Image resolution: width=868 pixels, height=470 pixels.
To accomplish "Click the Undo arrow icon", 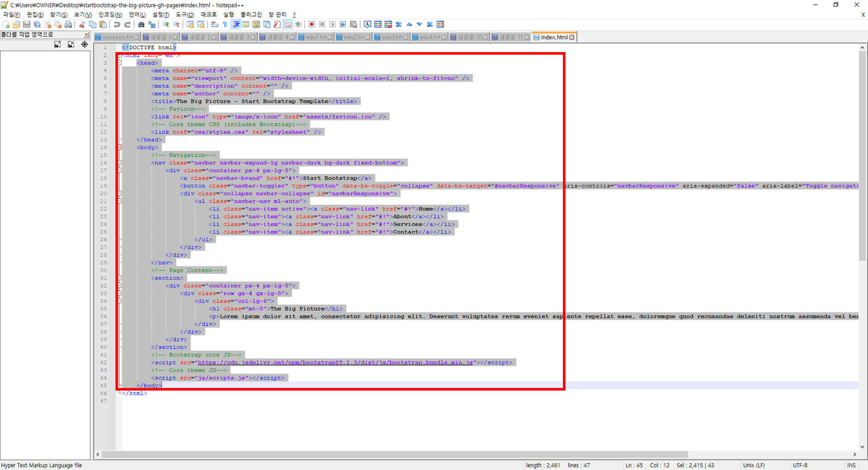I will pyautogui.click(x=117, y=25).
